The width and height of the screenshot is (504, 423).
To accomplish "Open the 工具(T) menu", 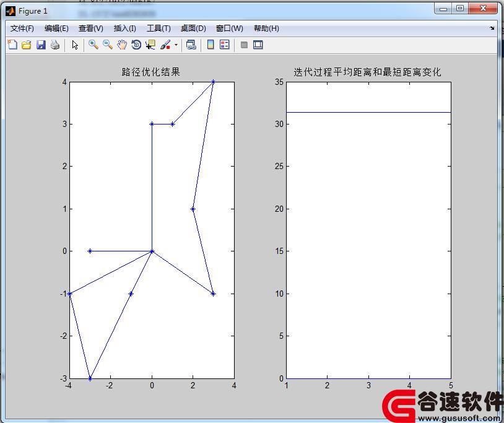I will [159, 28].
